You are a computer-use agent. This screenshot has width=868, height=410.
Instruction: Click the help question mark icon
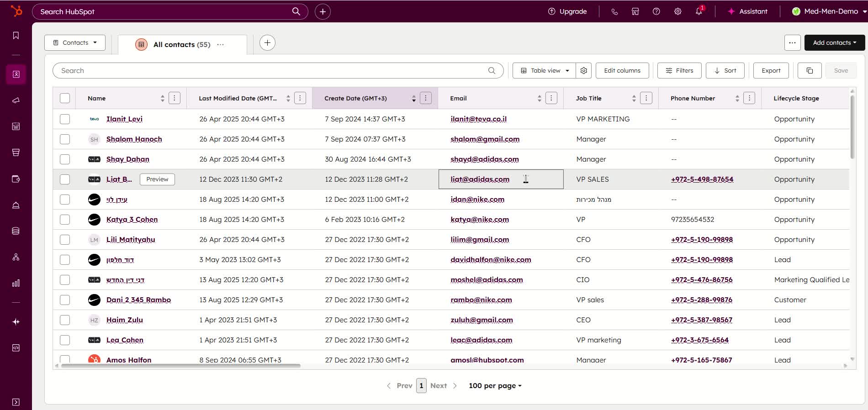point(656,11)
